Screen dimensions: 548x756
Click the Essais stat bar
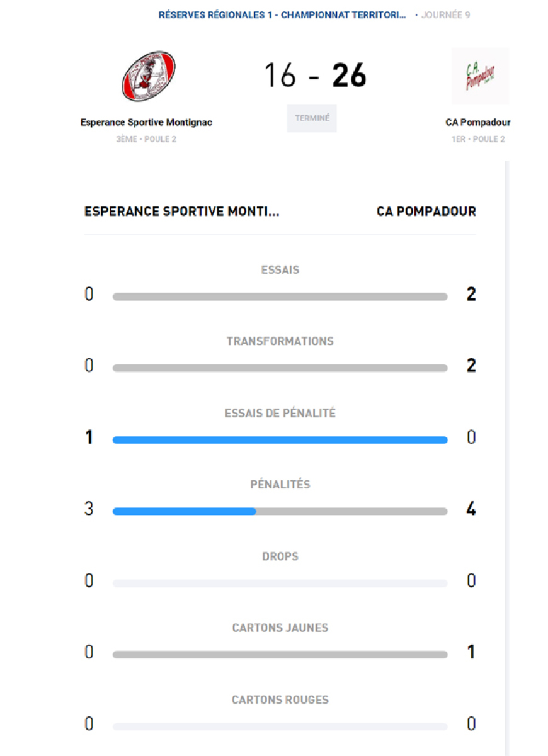click(x=280, y=296)
